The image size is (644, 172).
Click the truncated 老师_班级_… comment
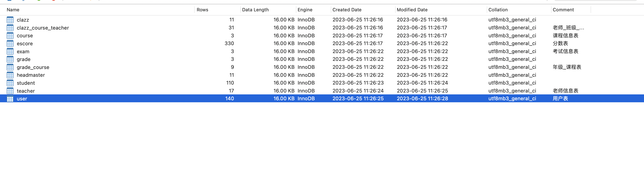click(x=568, y=28)
